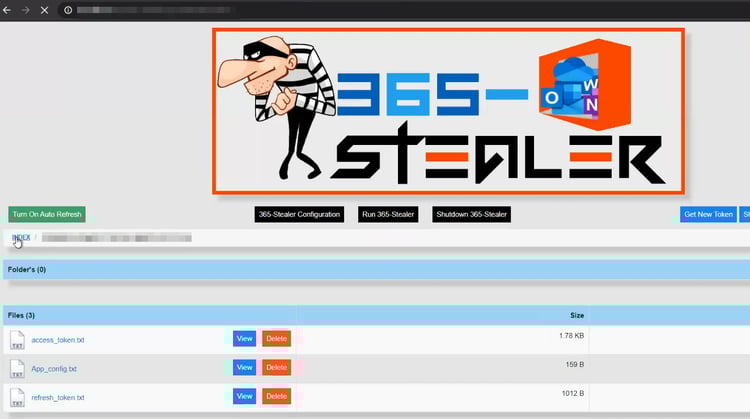Open the access_token.txt file link

coord(58,340)
